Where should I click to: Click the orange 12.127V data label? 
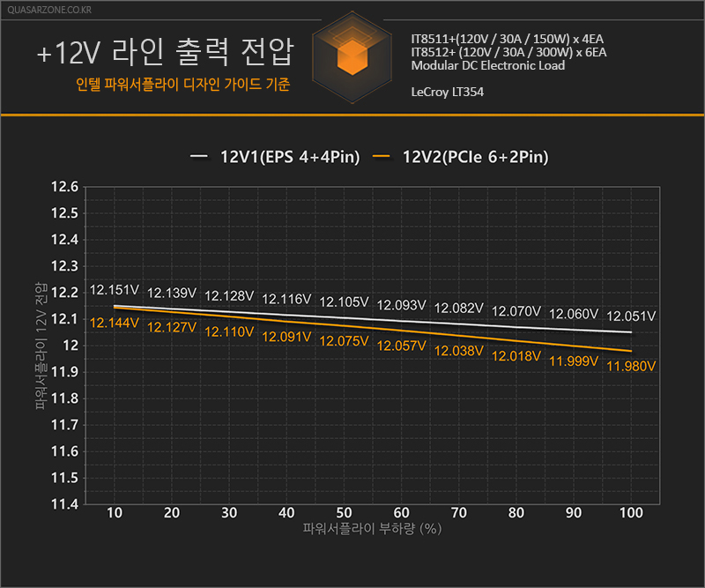coord(172,328)
